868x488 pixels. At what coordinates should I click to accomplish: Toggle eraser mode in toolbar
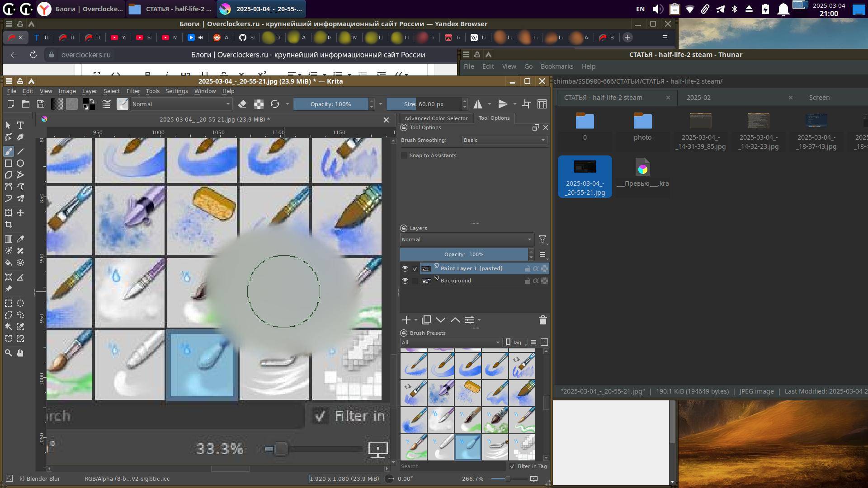tap(242, 104)
